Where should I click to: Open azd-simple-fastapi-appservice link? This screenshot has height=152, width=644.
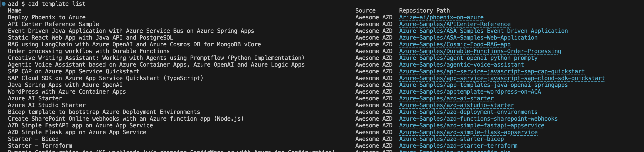[471, 125]
